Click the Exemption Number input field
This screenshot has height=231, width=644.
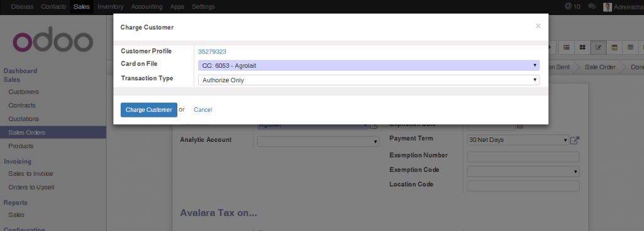(x=523, y=157)
